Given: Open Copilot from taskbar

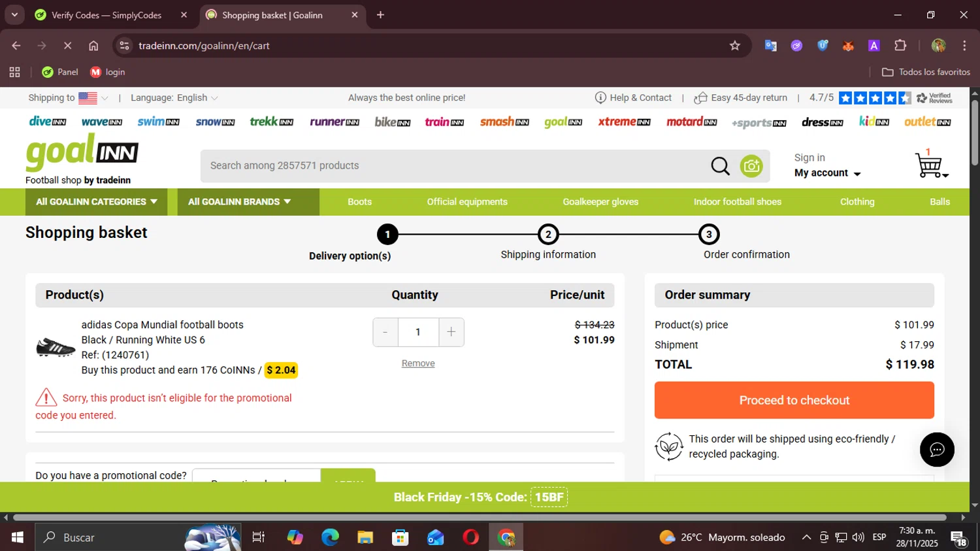Looking at the screenshot, I should [295, 537].
